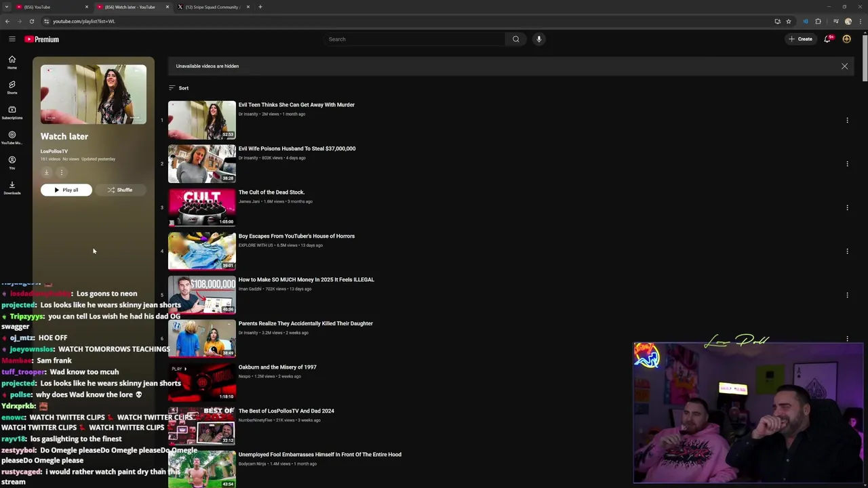Go to YouTube Premium home logo
The height and width of the screenshot is (488, 868).
[42, 39]
